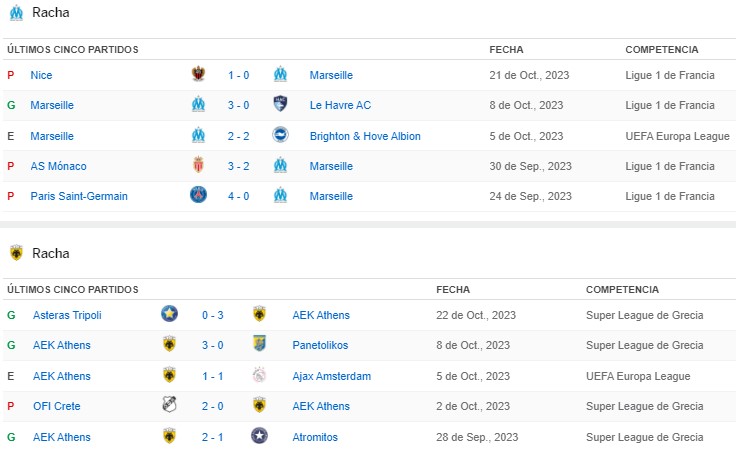736x451 pixels.
Task: Select the 2 - 2 score link
Action: pyautogui.click(x=238, y=136)
